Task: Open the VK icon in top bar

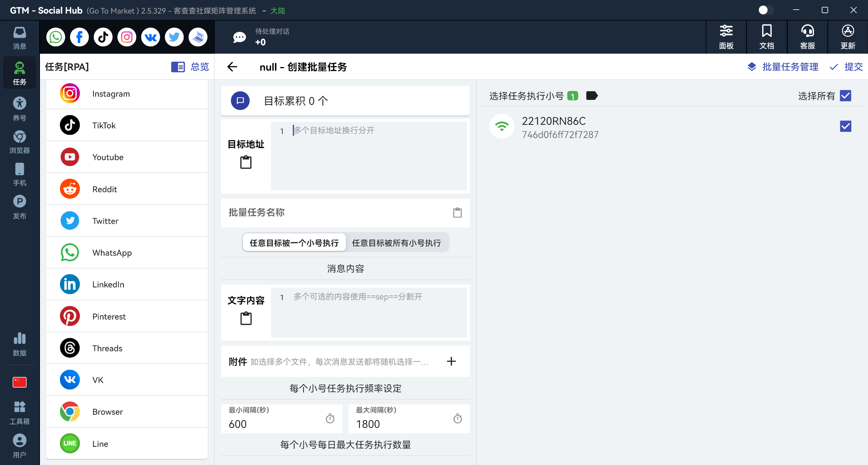Action: [150, 37]
